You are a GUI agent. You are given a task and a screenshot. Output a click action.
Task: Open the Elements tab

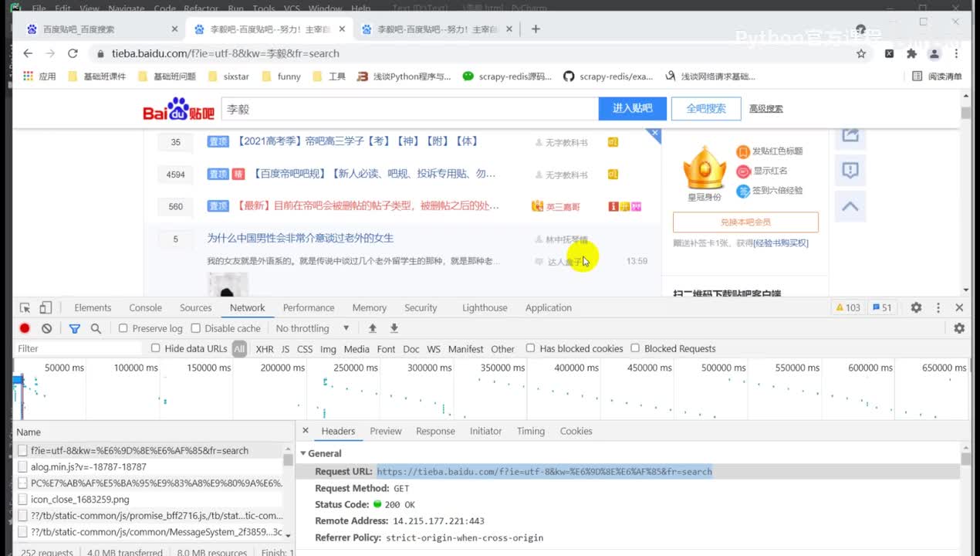pyautogui.click(x=93, y=307)
